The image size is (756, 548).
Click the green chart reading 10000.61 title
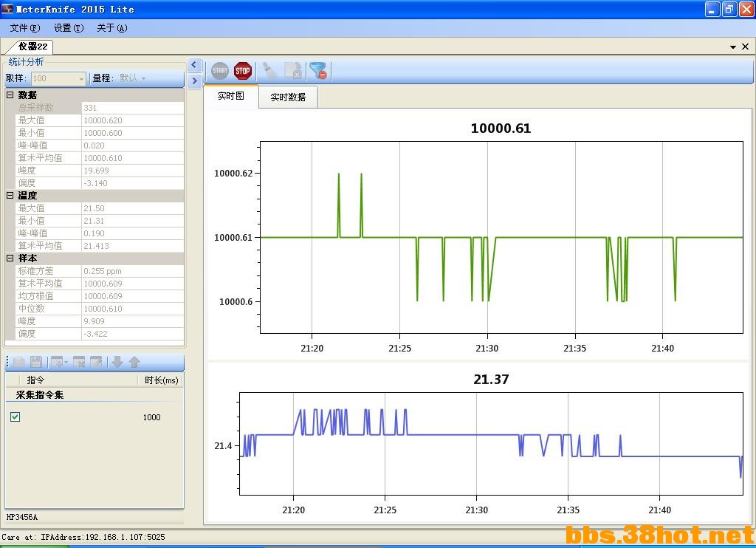coord(501,129)
